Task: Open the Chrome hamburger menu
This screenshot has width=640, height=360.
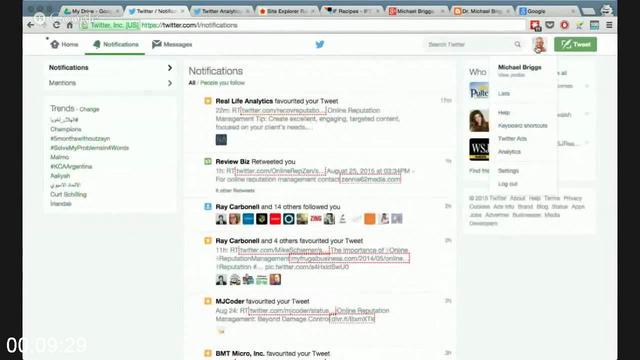Action: pos(609,25)
